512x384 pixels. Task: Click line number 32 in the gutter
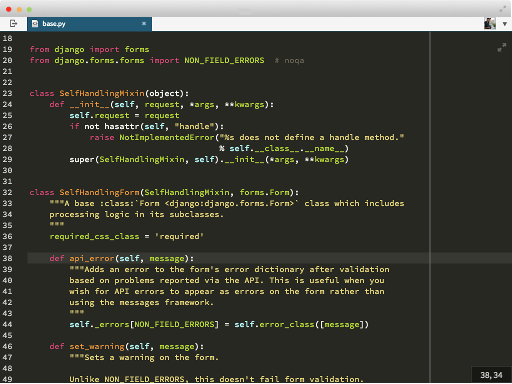[x=7, y=192]
